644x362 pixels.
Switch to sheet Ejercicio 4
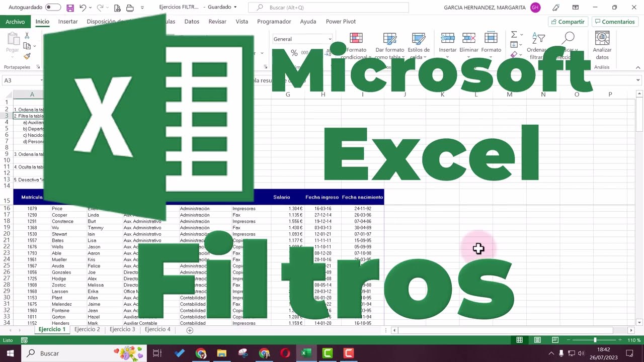pyautogui.click(x=157, y=330)
